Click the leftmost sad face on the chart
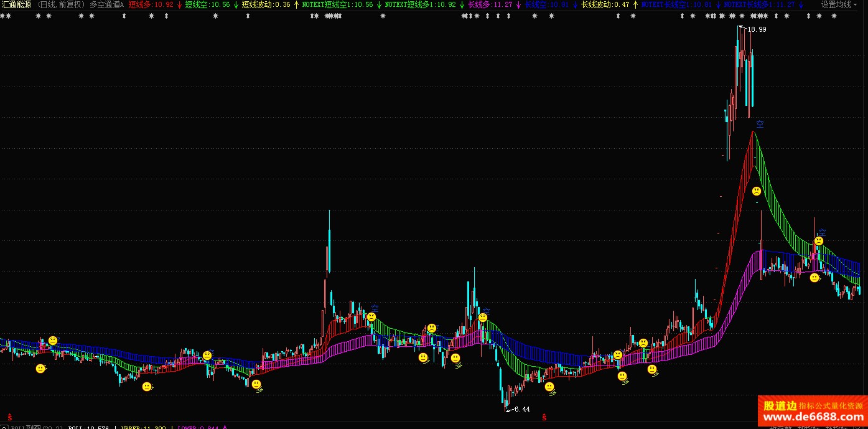Screen dimensions: 868x429 tap(53, 341)
